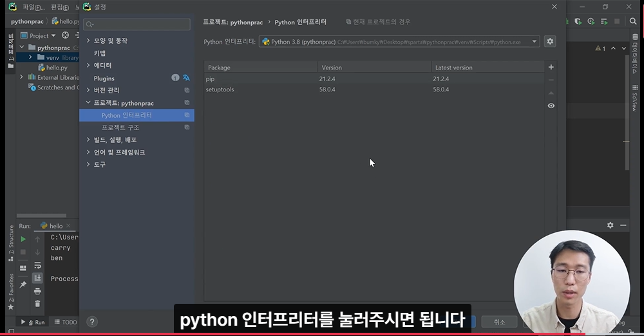This screenshot has height=336, width=644.
Task: Click the 취소 button
Action: pos(500,322)
